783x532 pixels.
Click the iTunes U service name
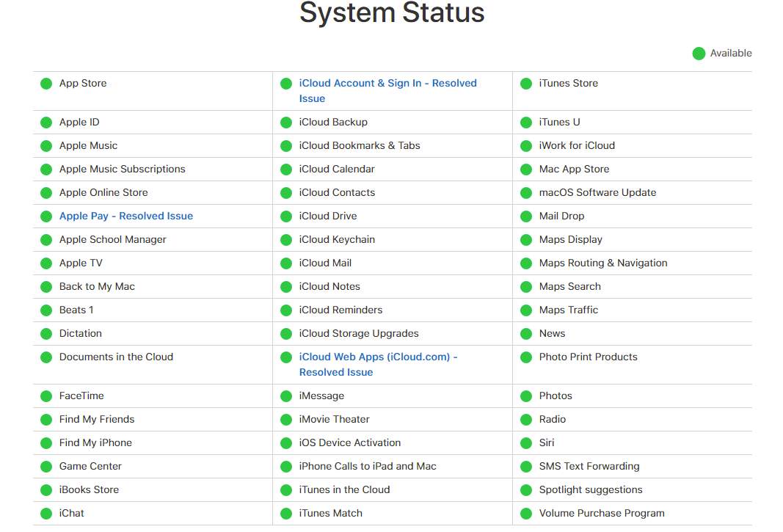(x=560, y=122)
